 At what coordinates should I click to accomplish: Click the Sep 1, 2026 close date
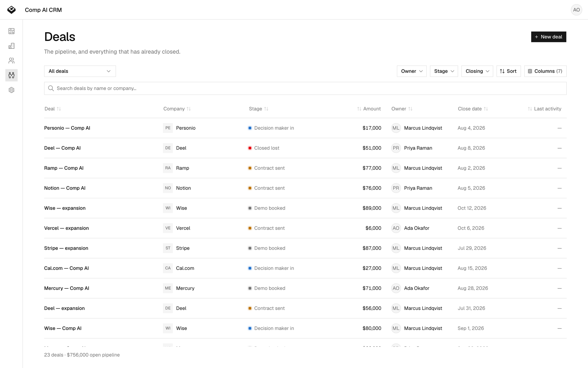point(471,328)
